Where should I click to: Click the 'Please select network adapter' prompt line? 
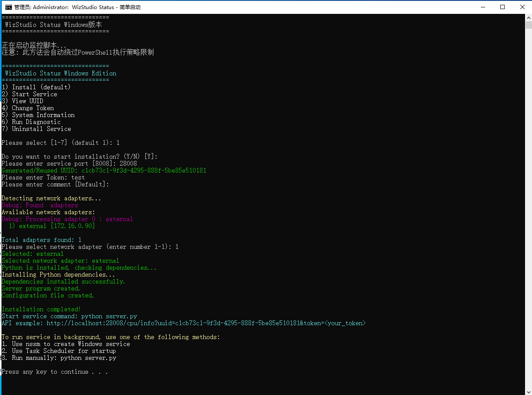(90, 247)
